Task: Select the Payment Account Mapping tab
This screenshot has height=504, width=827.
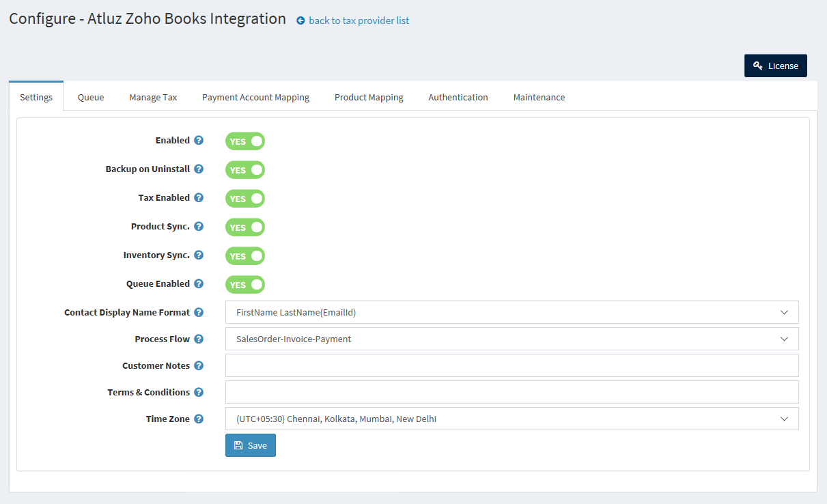Action: tap(255, 97)
